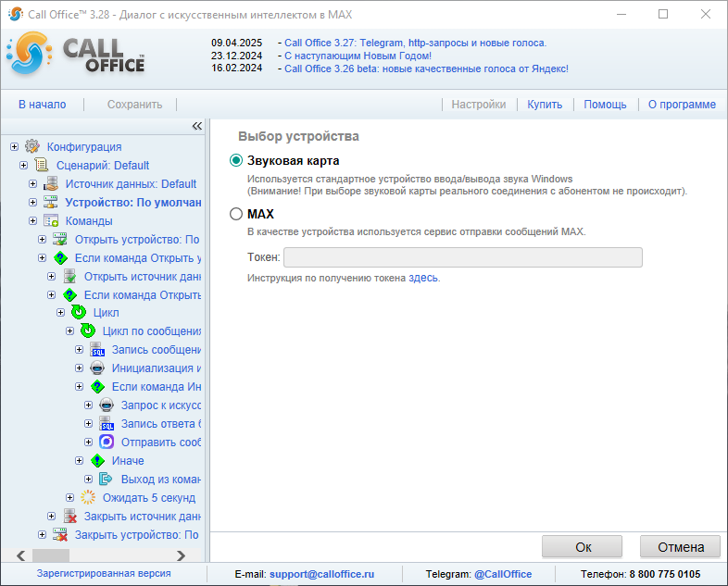
Task: Click the Цикл green loop icon
Action: (x=79, y=312)
